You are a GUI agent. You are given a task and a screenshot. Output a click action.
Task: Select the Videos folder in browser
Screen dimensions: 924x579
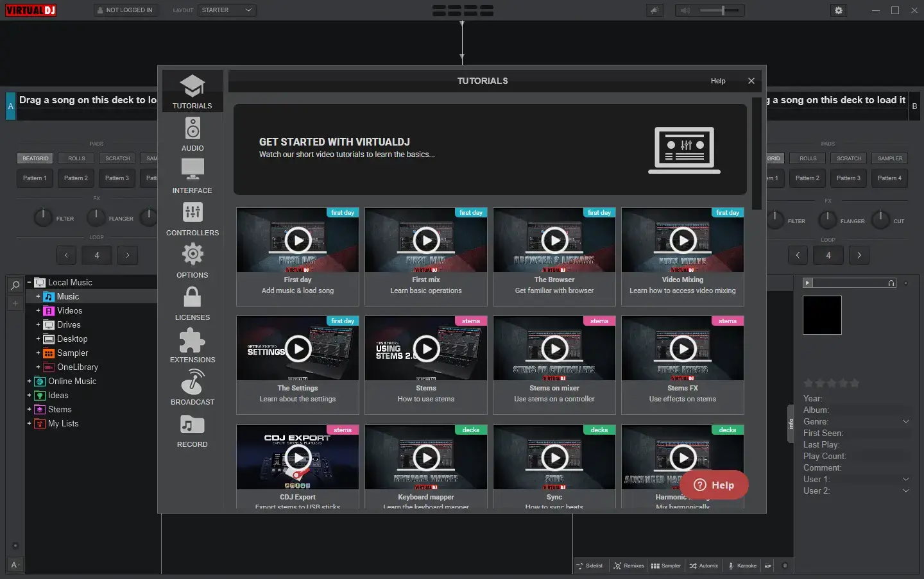point(69,310)
